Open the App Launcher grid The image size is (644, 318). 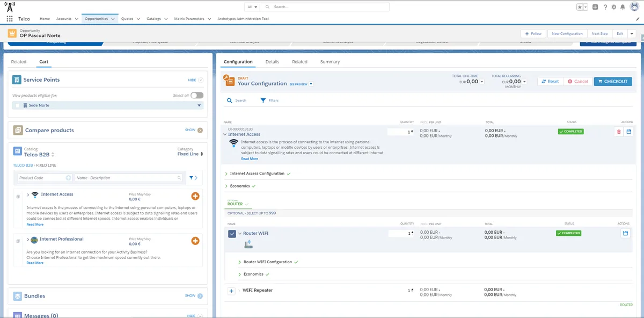pos(10,19)
